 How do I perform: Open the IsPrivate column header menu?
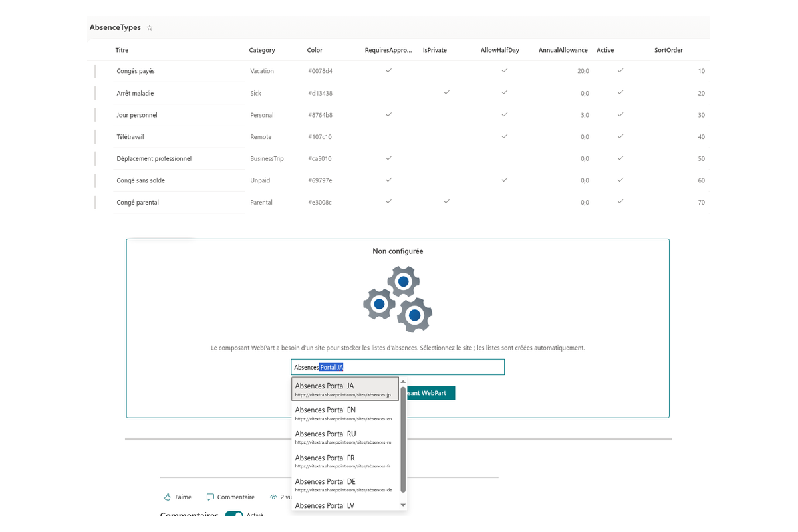click(435, 50)
